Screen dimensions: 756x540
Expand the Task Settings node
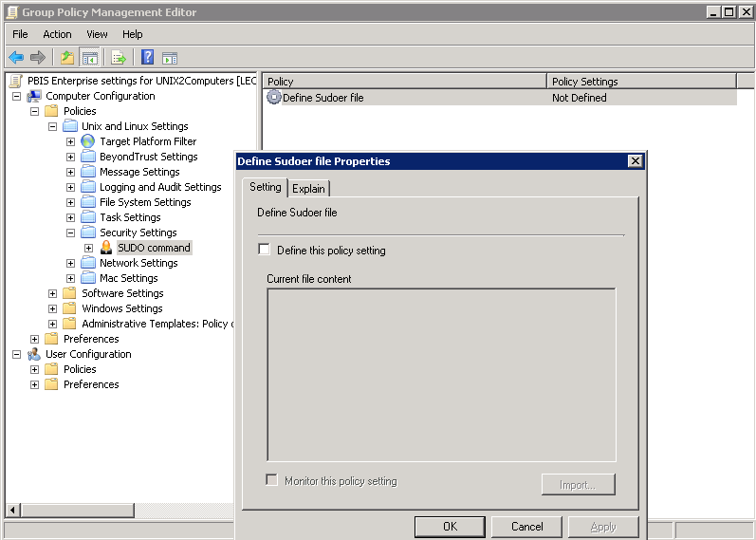click(70, 217)
